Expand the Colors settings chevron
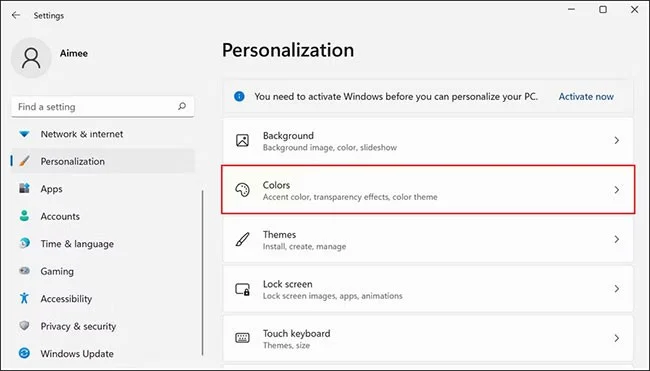The image size is (650, 371). pyautogui.click(x=617, y=190)
